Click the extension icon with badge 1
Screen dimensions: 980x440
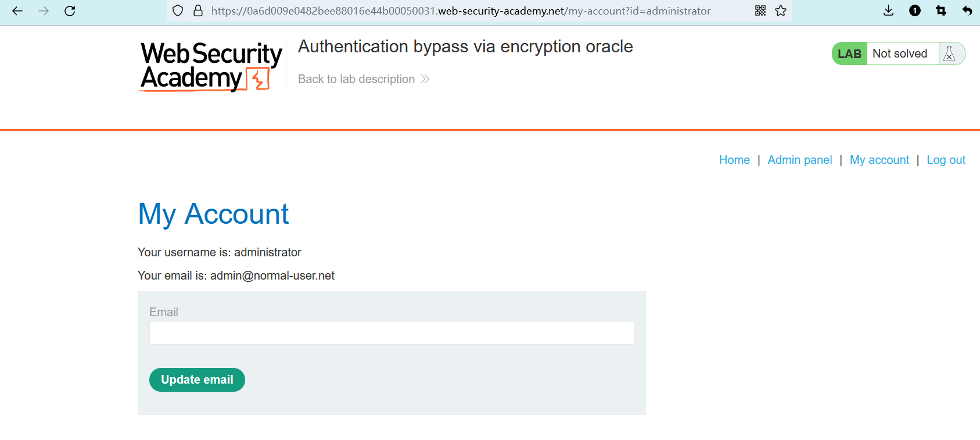pos(915,11)
